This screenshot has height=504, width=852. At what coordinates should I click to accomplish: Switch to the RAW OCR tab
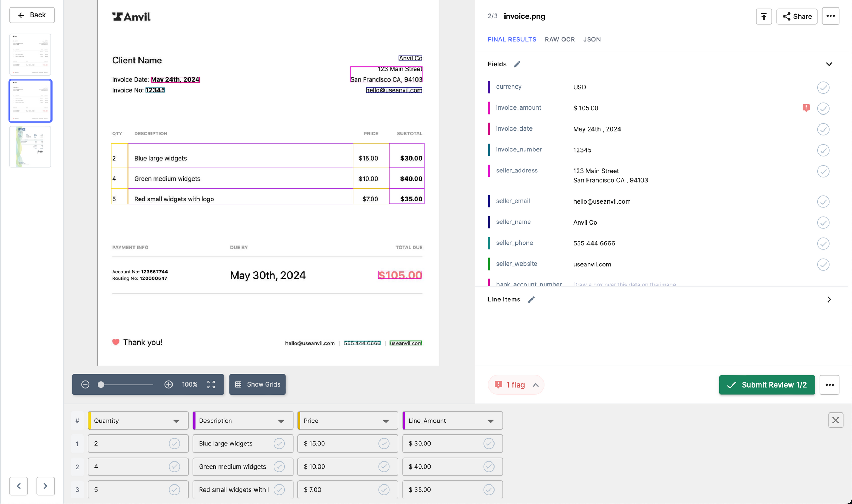[x=559, y=39]
